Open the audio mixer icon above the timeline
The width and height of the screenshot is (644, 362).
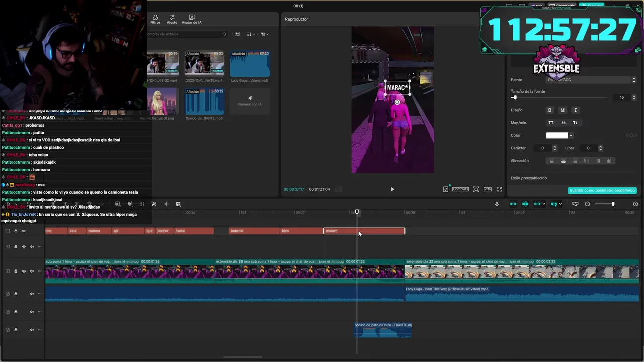coord(142,204)
